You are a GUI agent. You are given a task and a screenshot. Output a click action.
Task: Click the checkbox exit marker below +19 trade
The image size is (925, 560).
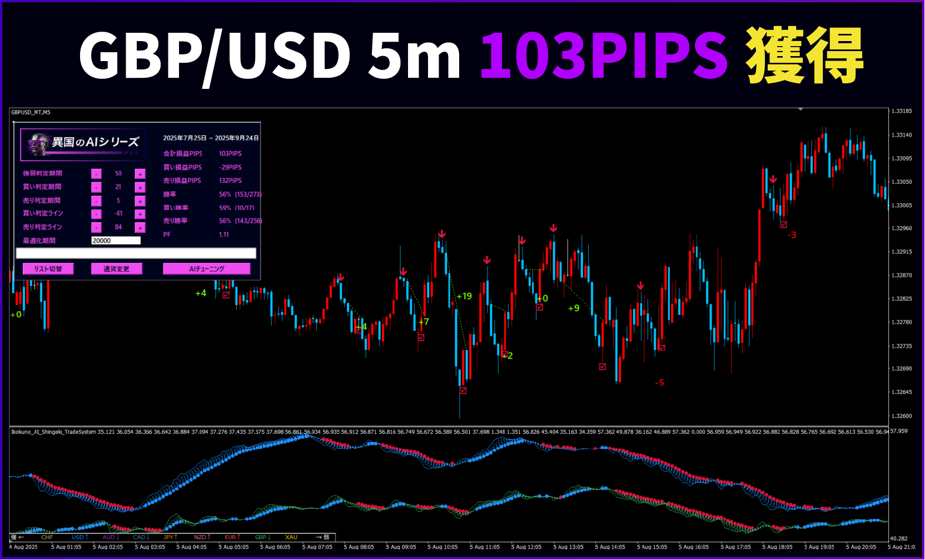tap(463, 391)
